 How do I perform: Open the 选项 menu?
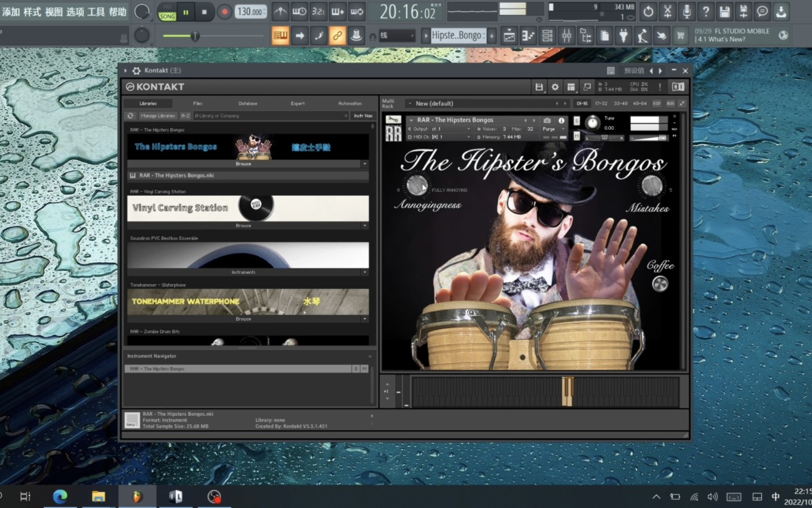[x=75, y=12]
